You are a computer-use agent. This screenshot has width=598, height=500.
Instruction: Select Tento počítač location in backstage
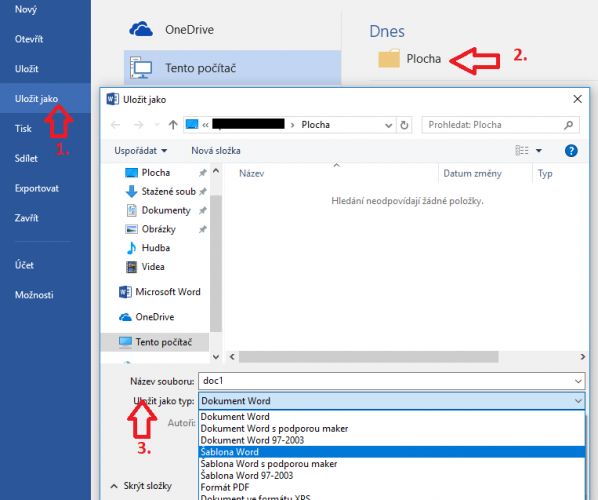pyautogui.click(x=232, y=68)
